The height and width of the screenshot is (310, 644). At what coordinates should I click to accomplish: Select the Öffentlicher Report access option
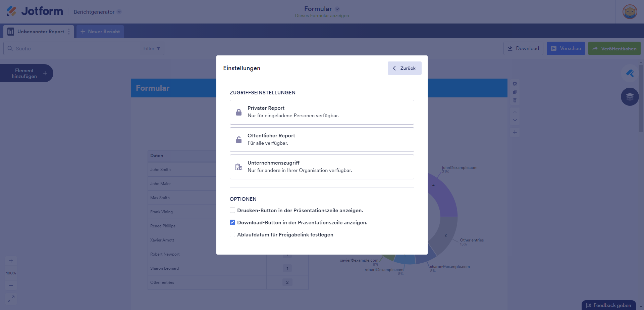(x=322, y=140)
